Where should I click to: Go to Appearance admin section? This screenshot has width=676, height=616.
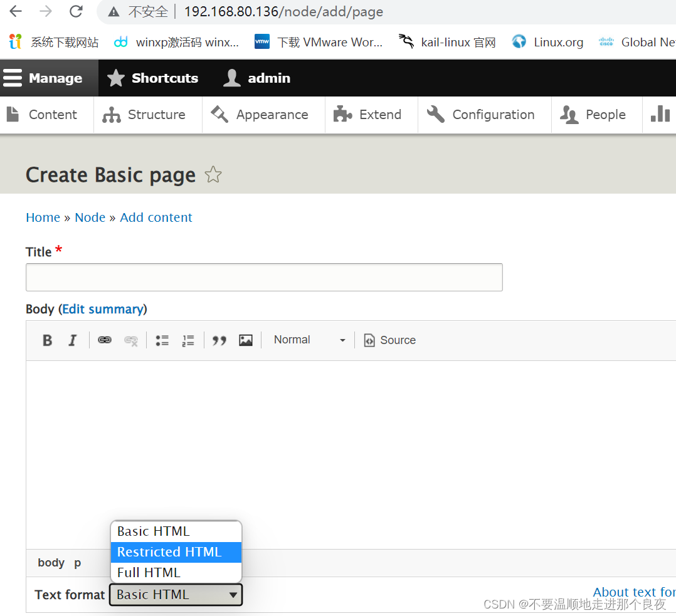click(263, 115)
